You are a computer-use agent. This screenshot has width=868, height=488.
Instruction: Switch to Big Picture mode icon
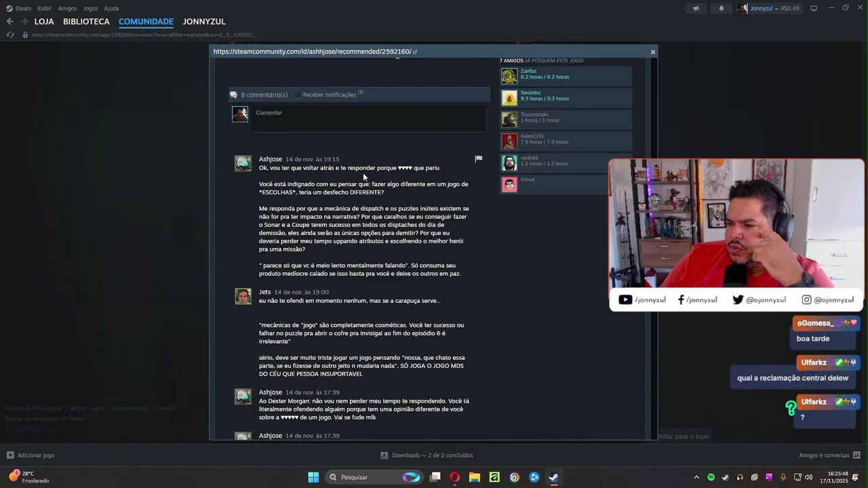pos(814,8)
